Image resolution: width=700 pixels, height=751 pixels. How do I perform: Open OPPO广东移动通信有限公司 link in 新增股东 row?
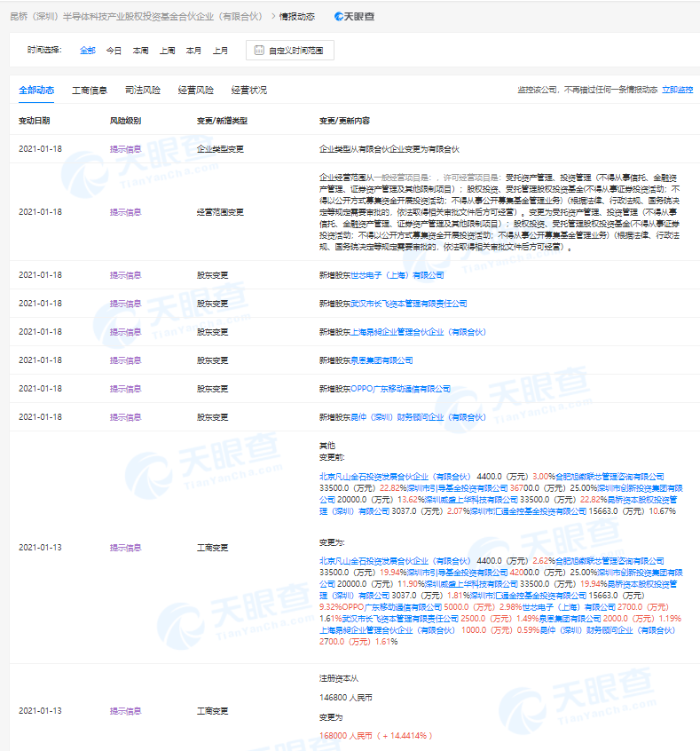(401, 389)
